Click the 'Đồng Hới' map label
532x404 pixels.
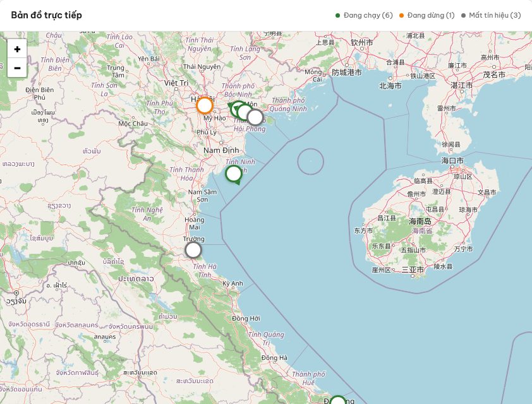246,319
